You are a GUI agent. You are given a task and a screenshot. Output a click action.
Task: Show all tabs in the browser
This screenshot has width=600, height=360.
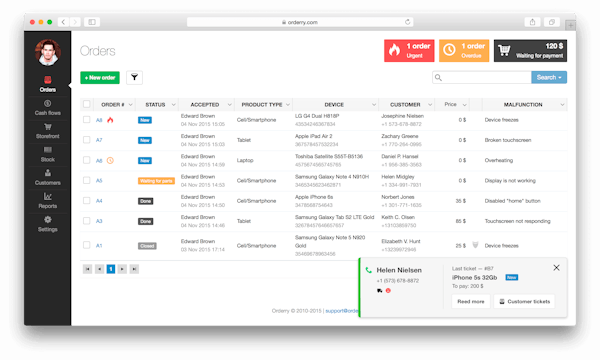coord(551,22)
